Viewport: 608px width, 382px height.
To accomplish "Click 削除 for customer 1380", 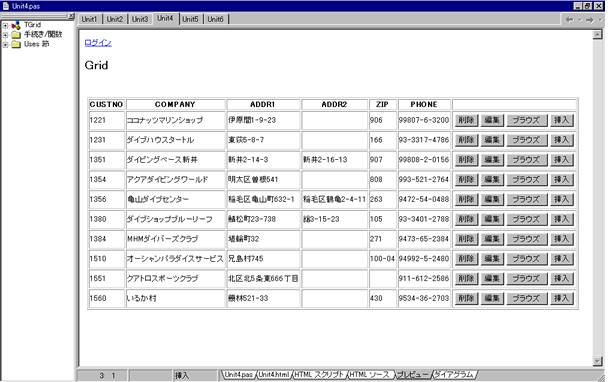I will [x=466, y=219].
